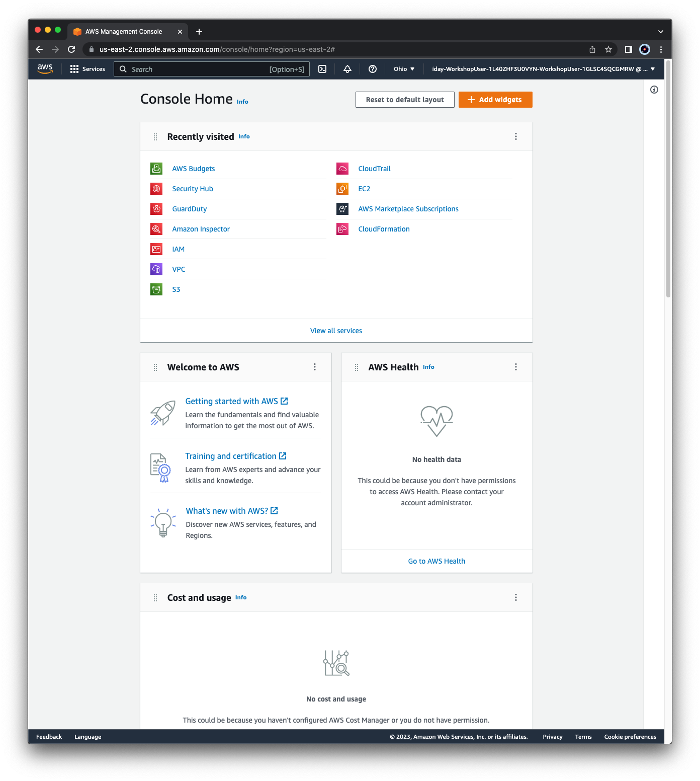Open a new browser tab

[x=199, y=32]
